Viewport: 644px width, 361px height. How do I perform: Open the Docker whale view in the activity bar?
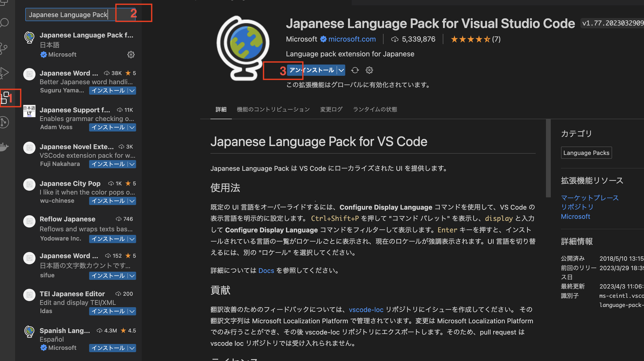click(x=4, y=146)
